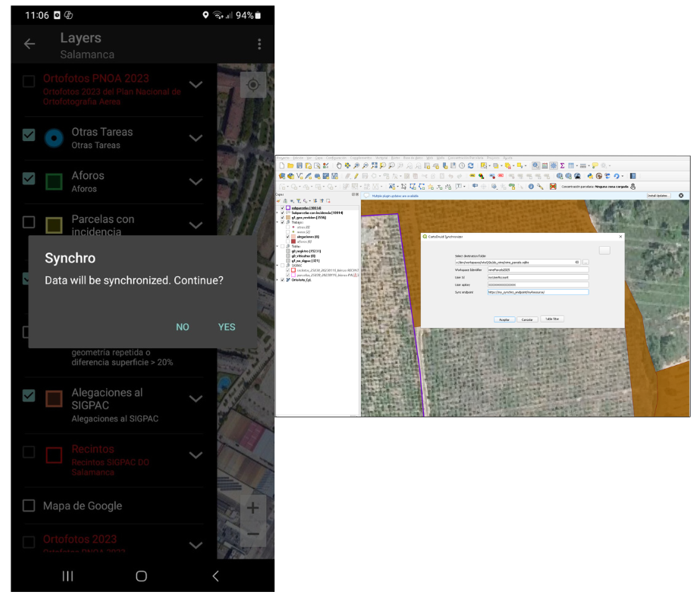Screen dimensions: 700x601
Task: Click the Sync endpoint input field
Action: pos(537,291)
